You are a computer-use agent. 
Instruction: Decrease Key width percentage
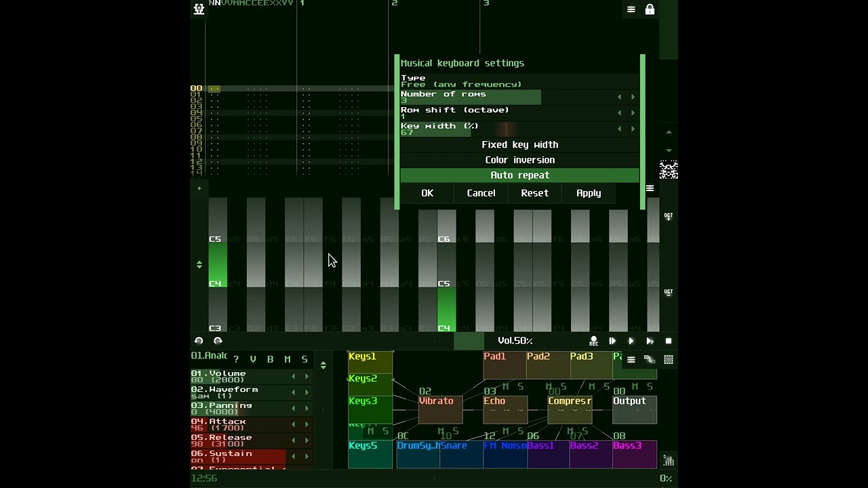tap(619, 129)
